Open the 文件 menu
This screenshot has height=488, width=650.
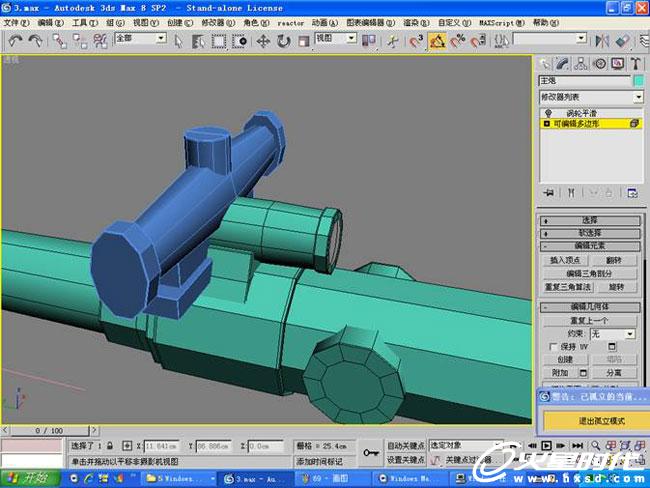click(x=16, y=23)
